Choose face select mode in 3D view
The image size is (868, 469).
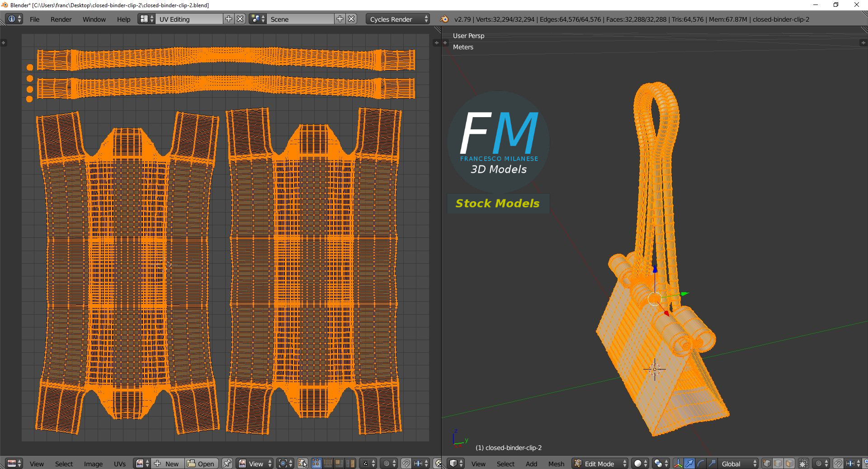(x=789, y=464)
